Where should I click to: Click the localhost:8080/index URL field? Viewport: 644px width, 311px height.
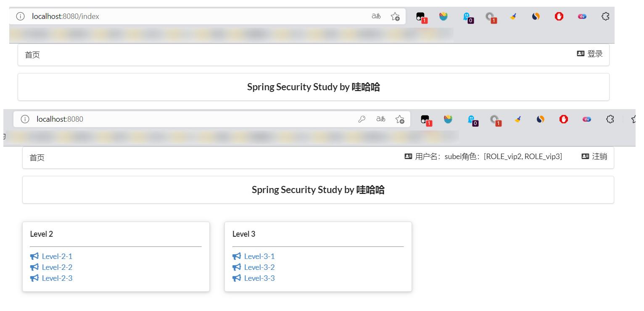168,16
